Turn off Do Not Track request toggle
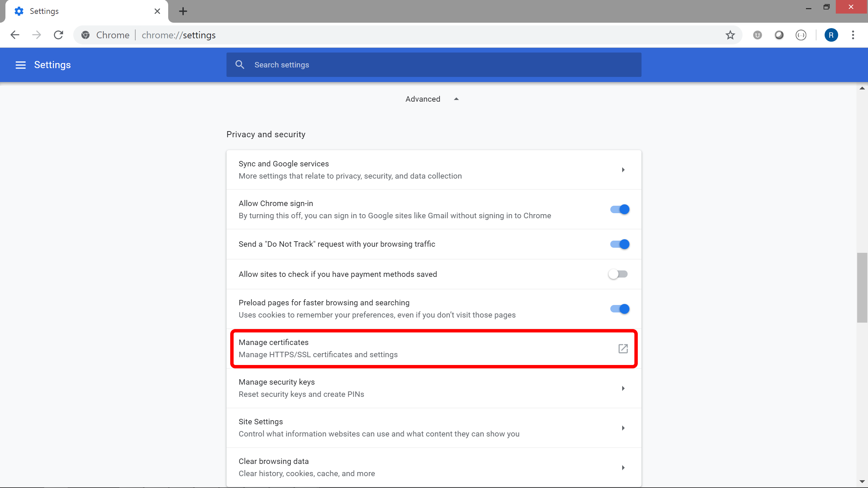 pos(619,244)
